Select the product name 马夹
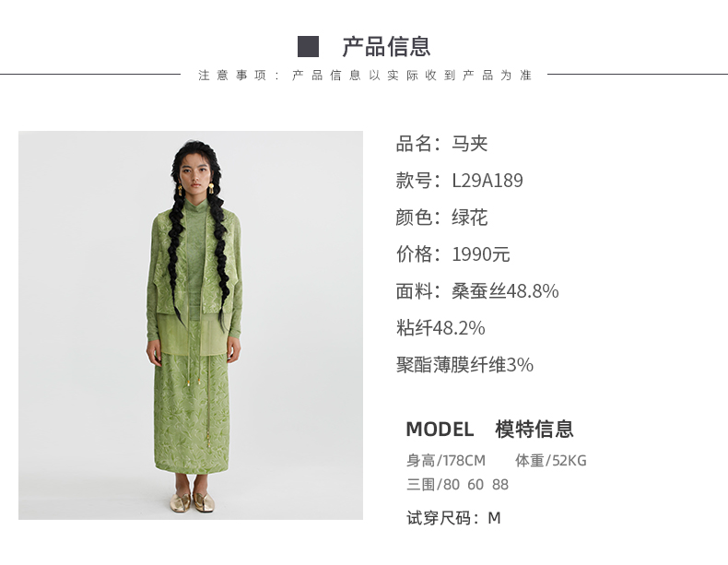This screenshot has height=565, width=728. pos(470,144)
